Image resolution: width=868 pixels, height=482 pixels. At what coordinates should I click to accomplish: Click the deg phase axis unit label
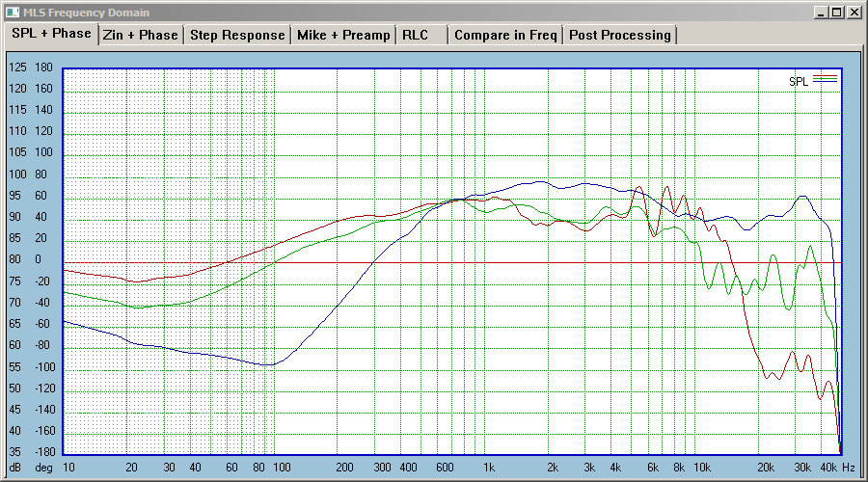click(x=43, y=468)
